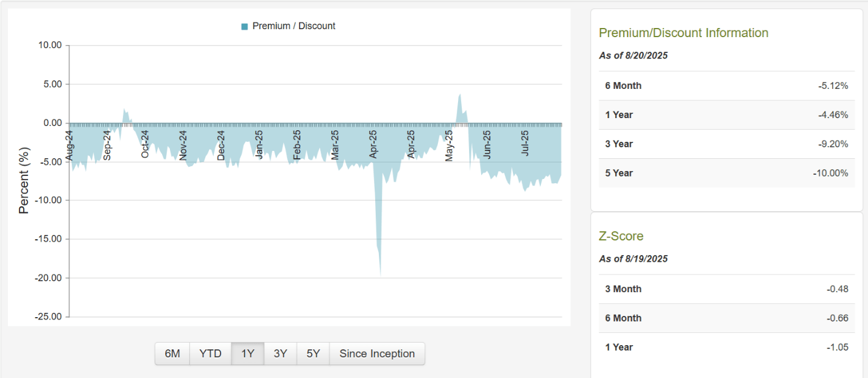Select the 6M time range
The image size is (868, 378).
pyautogui.click(x=172, y=354)
